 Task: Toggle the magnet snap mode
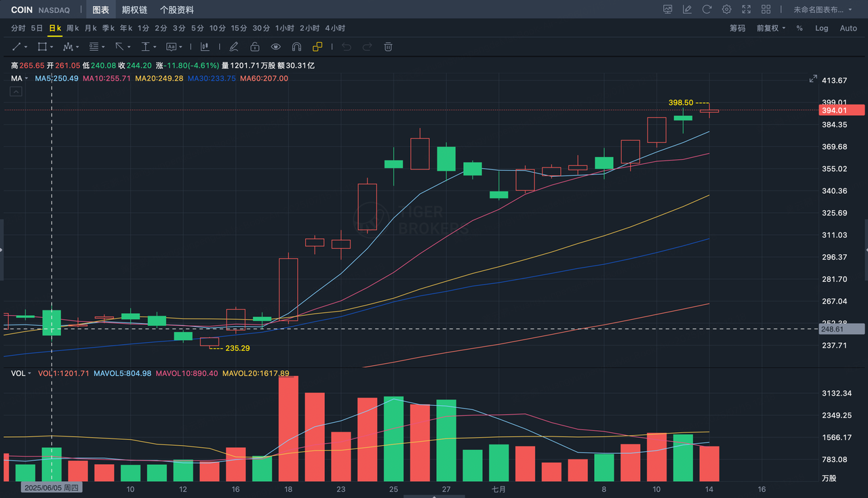pyautogui.click(x=296, y=47)
